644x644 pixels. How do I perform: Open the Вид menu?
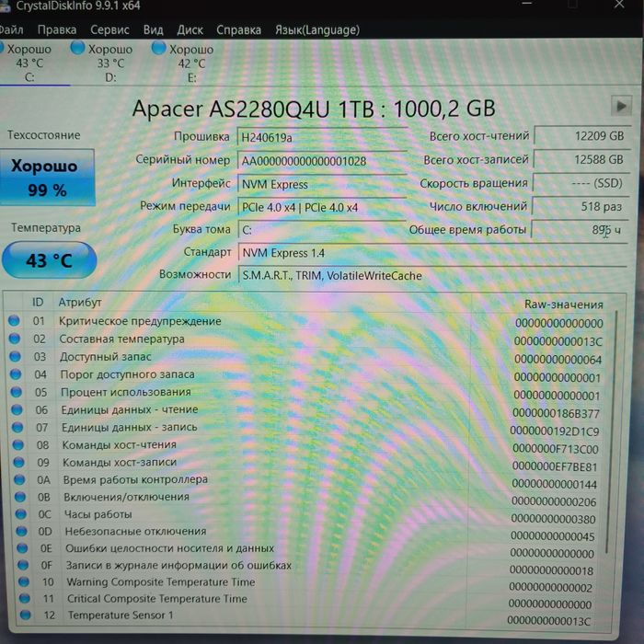[154, 30]
